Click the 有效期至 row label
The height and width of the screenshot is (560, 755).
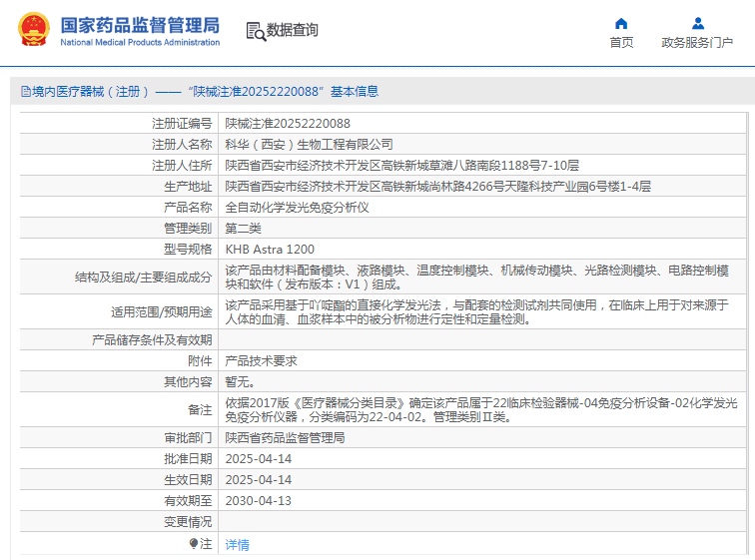tap(188, 501)
